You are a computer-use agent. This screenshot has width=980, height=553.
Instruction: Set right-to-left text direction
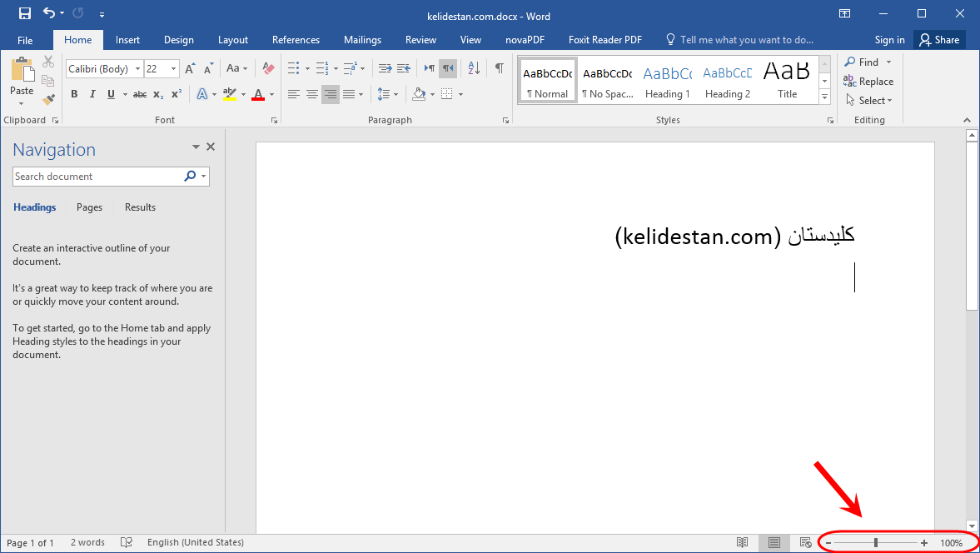pyautogui.click(x=447, y=68)
